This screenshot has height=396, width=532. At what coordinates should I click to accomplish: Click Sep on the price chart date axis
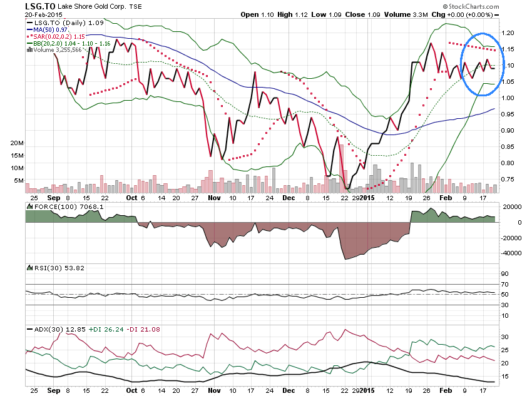click(54, 198)
